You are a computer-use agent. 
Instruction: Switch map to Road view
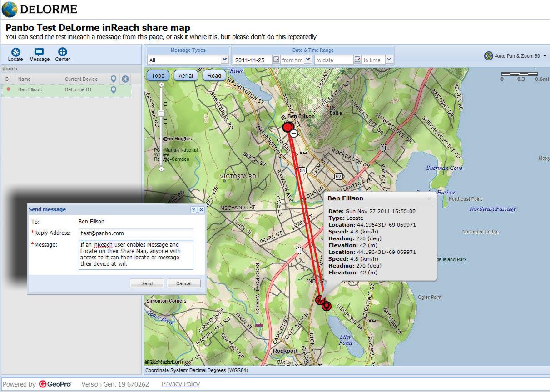tap(214, 76)
